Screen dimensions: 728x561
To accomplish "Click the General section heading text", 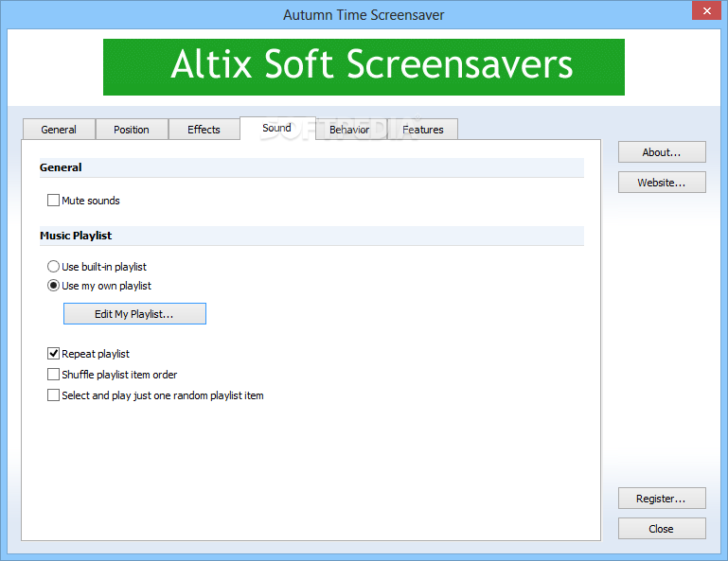I will click(61, 167).
